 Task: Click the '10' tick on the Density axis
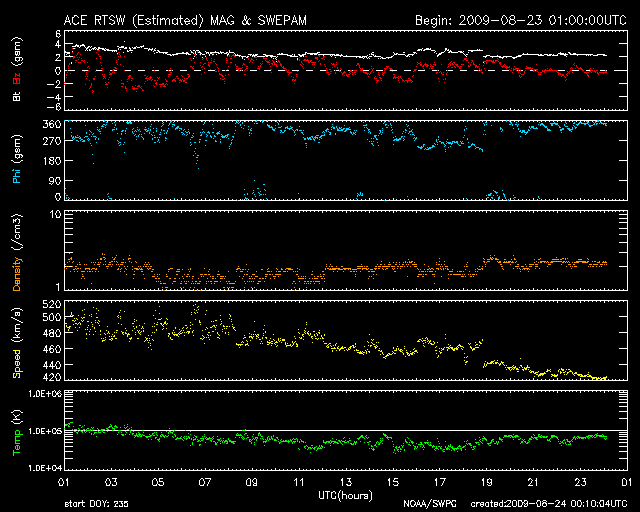pos(56,214)
